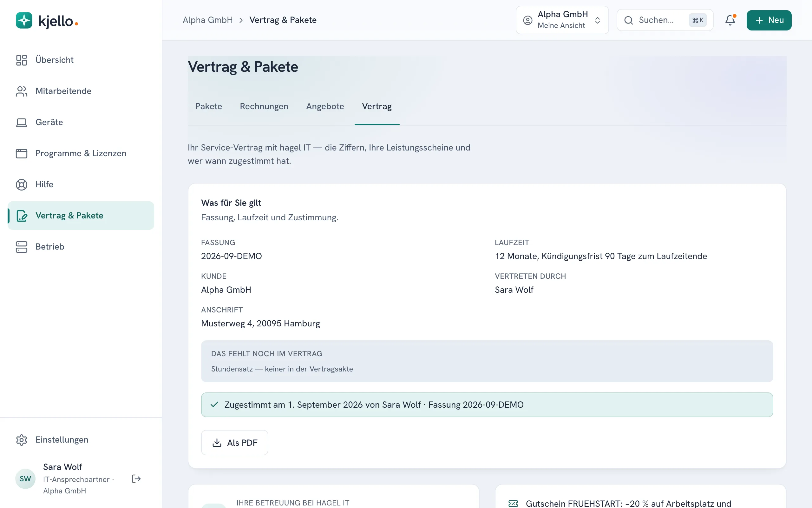The width and height of the screenshot is (812, 508).
Task: Click the kjello logo icon
Action: (x=24, y=21)
